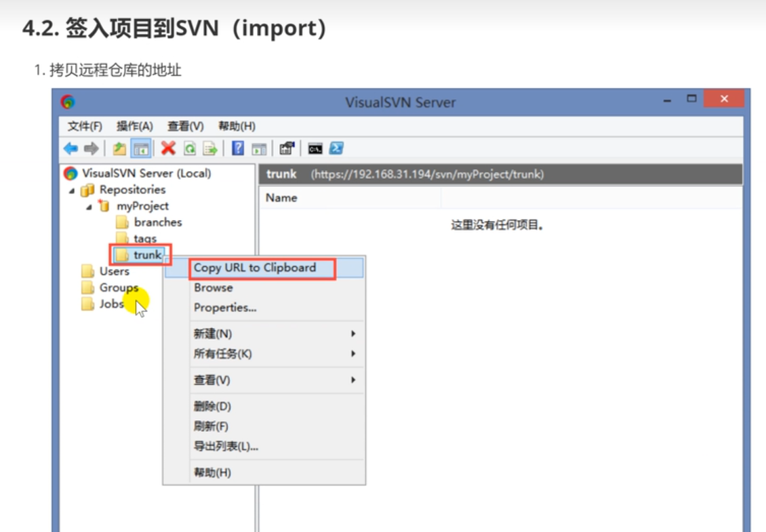Select the branches tree item

[158, 222]
